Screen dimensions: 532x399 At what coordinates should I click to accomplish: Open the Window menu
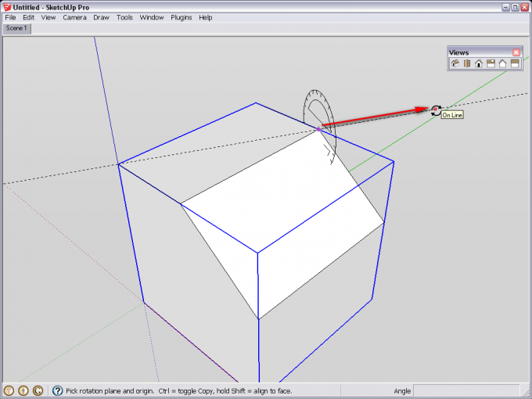(152, 17)
